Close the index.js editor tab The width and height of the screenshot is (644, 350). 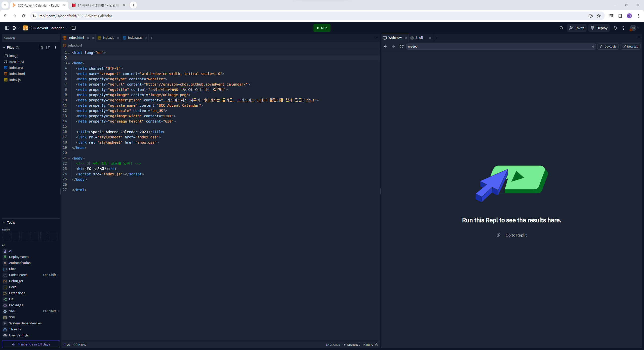(x=118, y=38)
